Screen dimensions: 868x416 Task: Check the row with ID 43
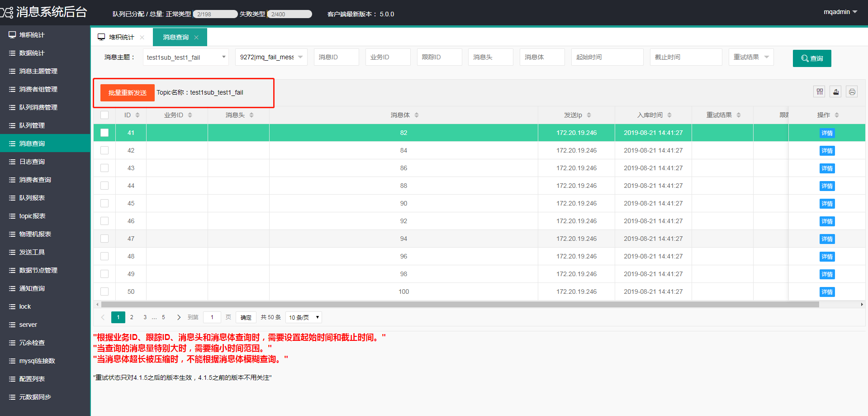click(x=104, y=168)
